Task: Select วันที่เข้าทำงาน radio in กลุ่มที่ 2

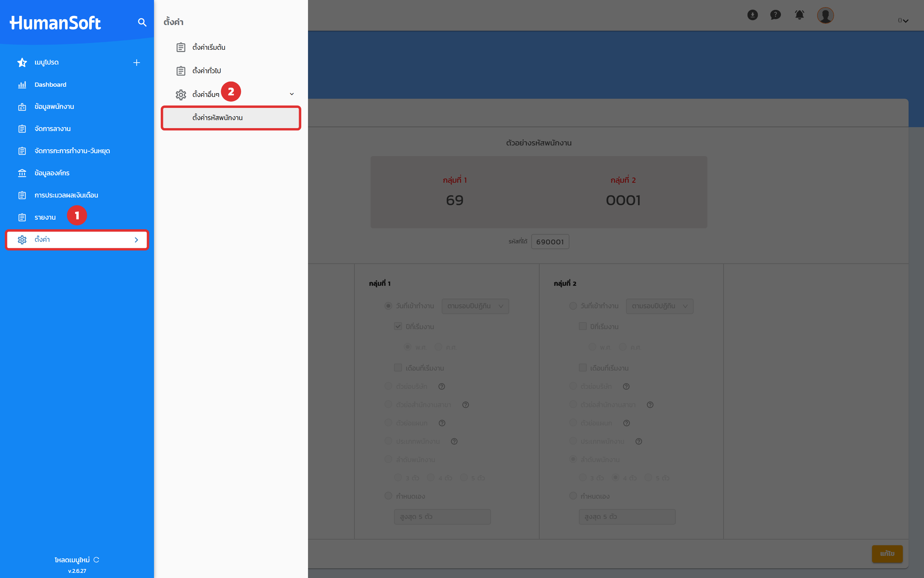Action: click(x=573, y=306)
